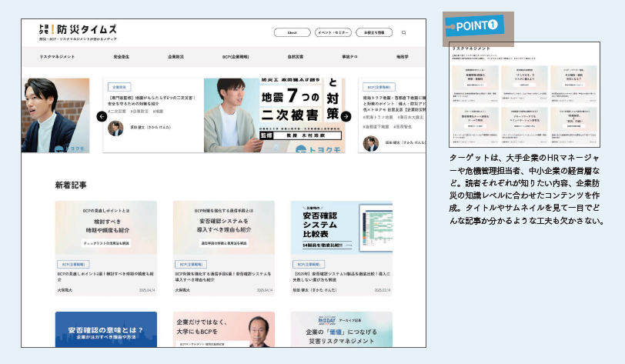Image resolution: width=625 pixels, height=364 pixels.
Task: Click the carousel previous arrow button
Action: (x=102, y=116)
